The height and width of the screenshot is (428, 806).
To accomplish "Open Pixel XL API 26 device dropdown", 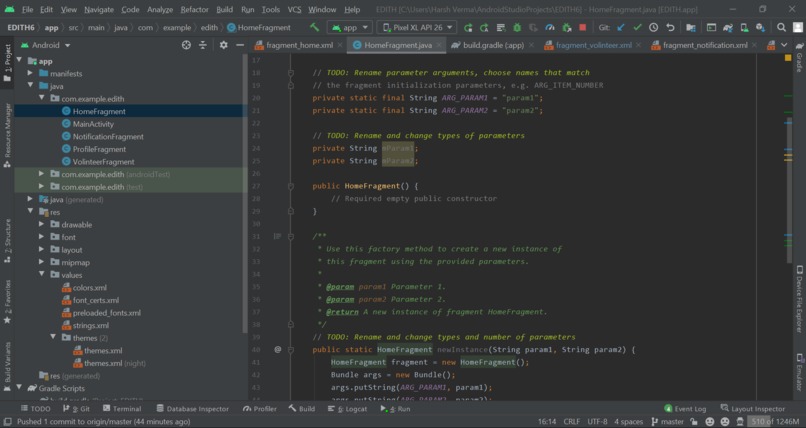I will click(x=416, y=28).
